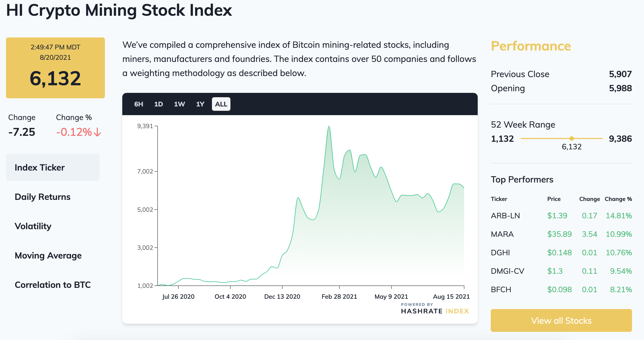Click the View all Stocks button
Image resolution: width=644 pixels, height=340 pixels.
point(561,320)
